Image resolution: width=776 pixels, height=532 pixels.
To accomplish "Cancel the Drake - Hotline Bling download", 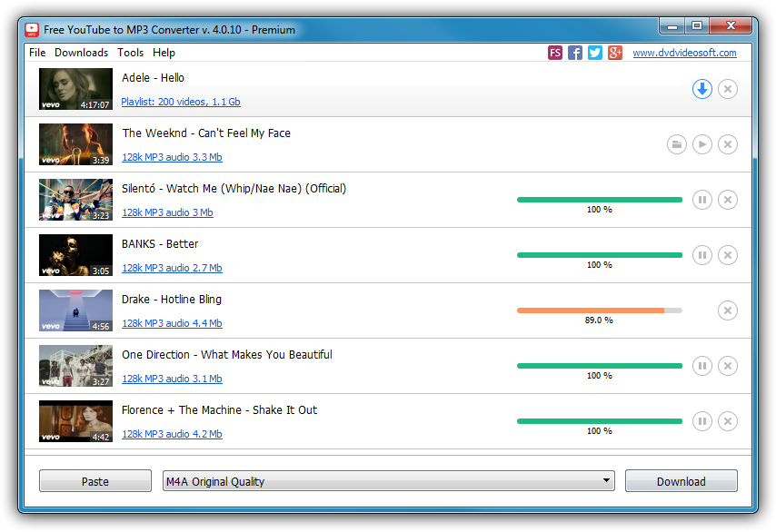I will (727, 310).
